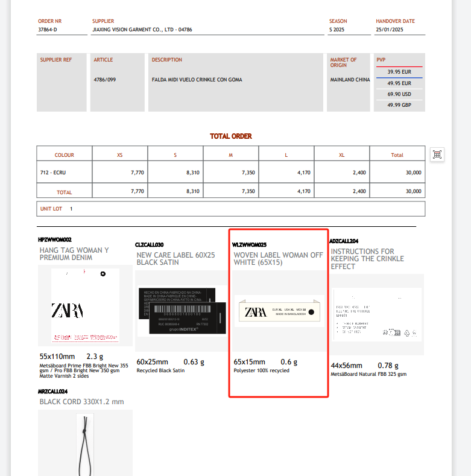Select the 69.90 USD price cell

pos(399,94)
